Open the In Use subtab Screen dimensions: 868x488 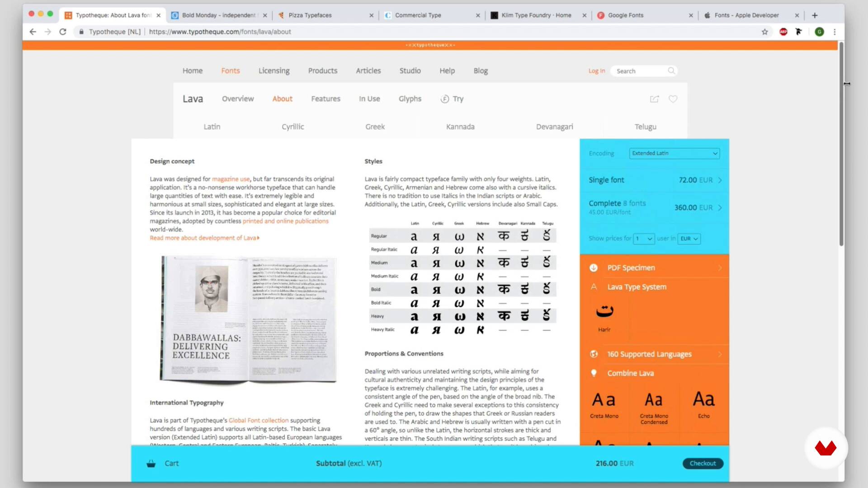(x=369, y=99)
